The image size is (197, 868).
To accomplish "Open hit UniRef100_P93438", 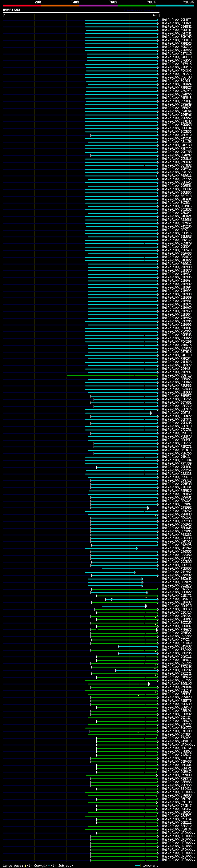I will [x=177, y=389].
